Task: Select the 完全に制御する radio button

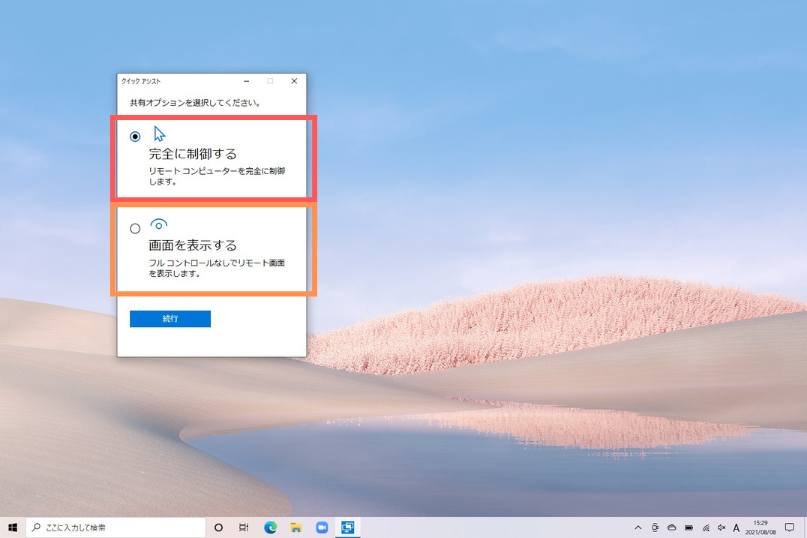Action: click(x=135, y=136)
